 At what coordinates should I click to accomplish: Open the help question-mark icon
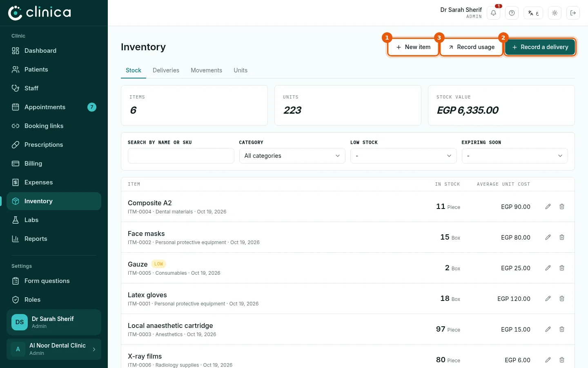[512, 13]
